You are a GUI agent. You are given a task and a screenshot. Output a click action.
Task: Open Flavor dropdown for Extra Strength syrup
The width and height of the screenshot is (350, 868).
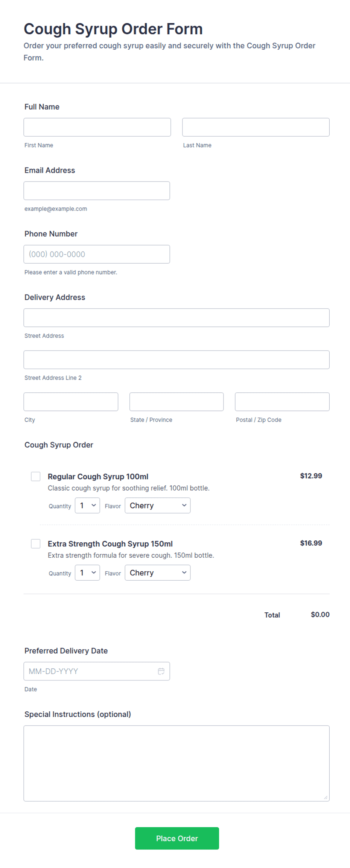point(158,573)
